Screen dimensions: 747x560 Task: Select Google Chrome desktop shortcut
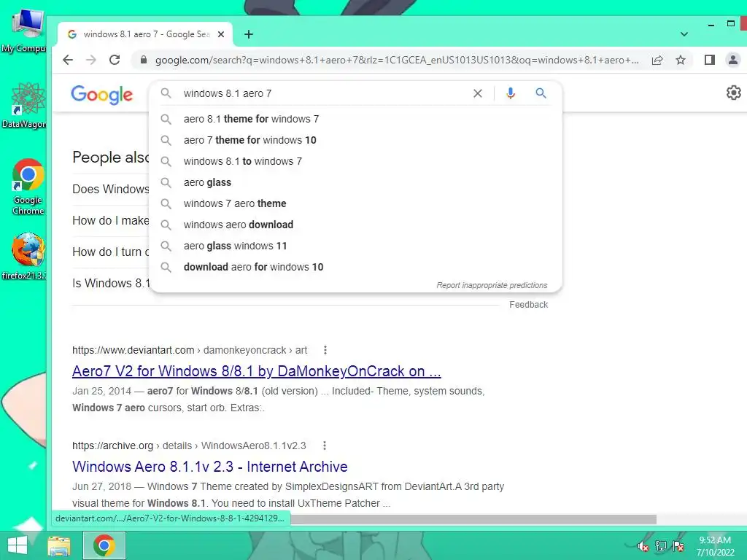tap(28, 187)
